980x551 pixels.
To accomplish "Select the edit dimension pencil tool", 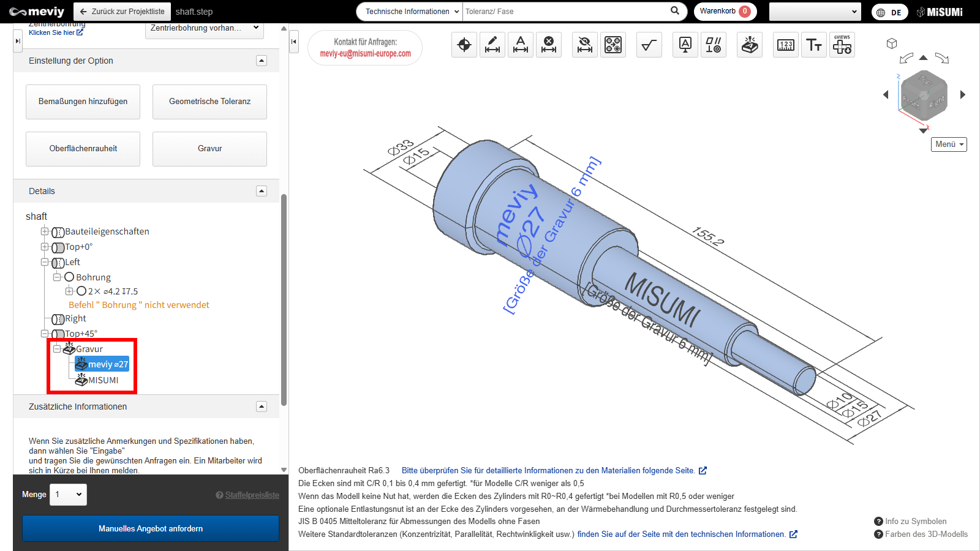I will (492, 45).
